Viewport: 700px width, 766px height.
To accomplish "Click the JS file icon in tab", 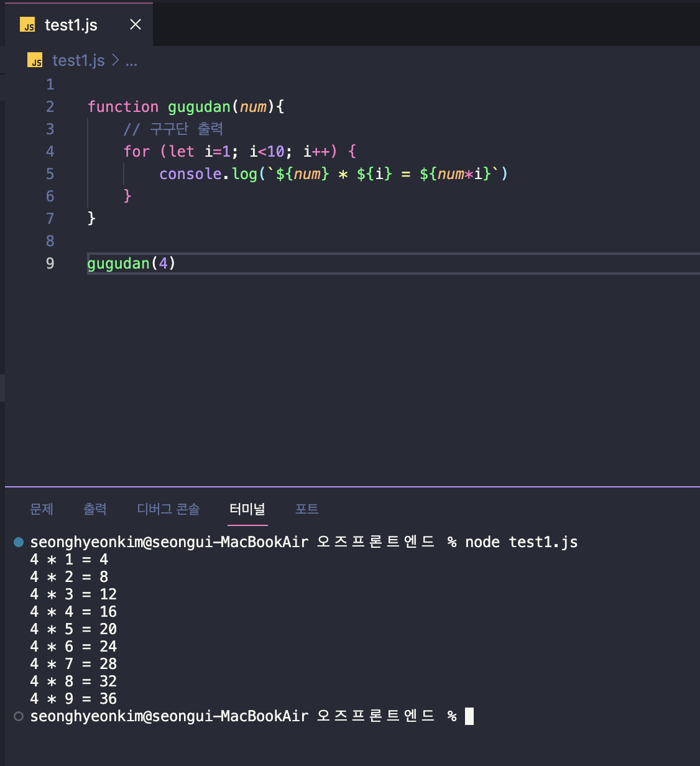I will (27, 25).
